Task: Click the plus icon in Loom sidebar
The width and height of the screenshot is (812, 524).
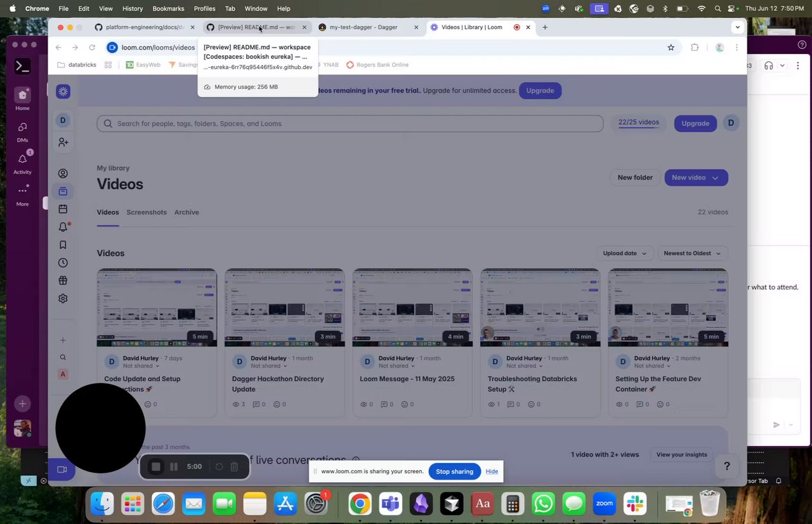Action: [x=63, y=340]
